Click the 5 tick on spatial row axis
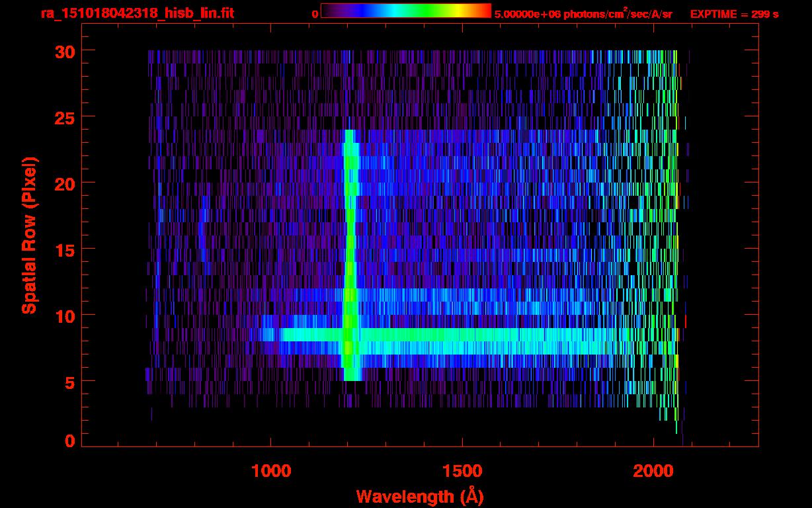The height and width of the screenshot is (508, 812). pos(68,382)
